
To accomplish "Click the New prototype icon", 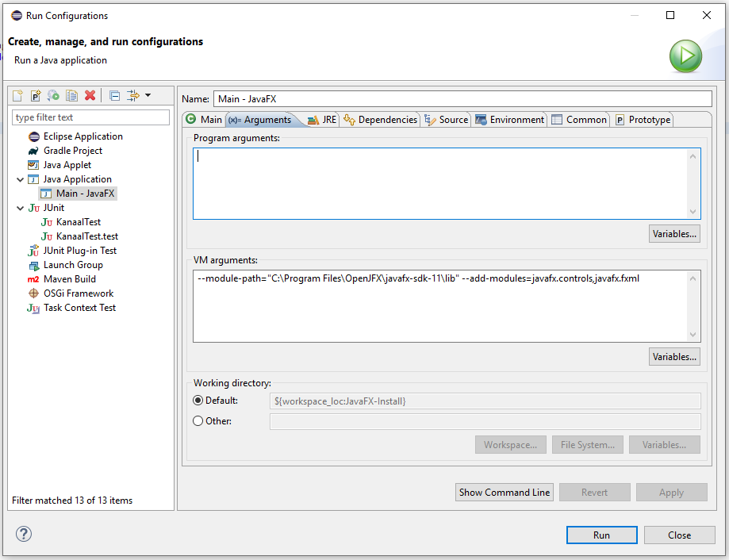I will pyautogui.click(x=35, y=95).
